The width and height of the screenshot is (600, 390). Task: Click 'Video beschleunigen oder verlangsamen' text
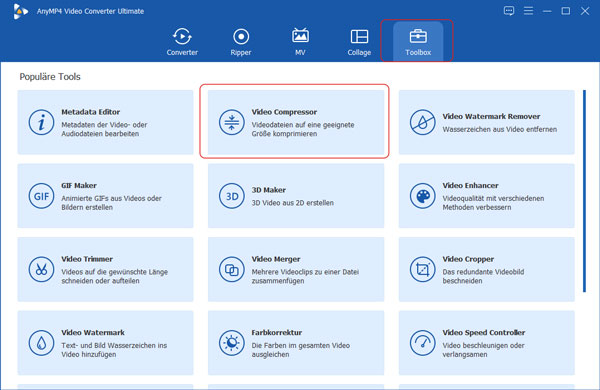(x=483, y=350)
